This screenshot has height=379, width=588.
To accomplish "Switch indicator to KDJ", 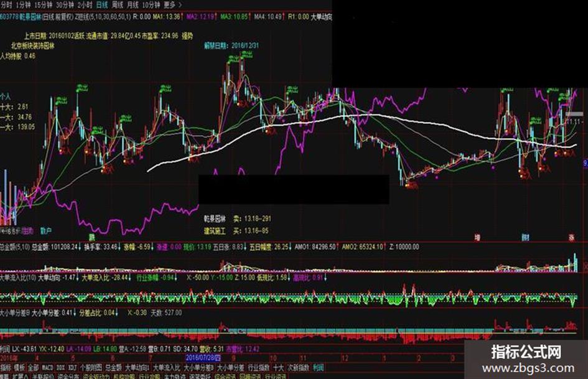I will (x=73, y=367).
